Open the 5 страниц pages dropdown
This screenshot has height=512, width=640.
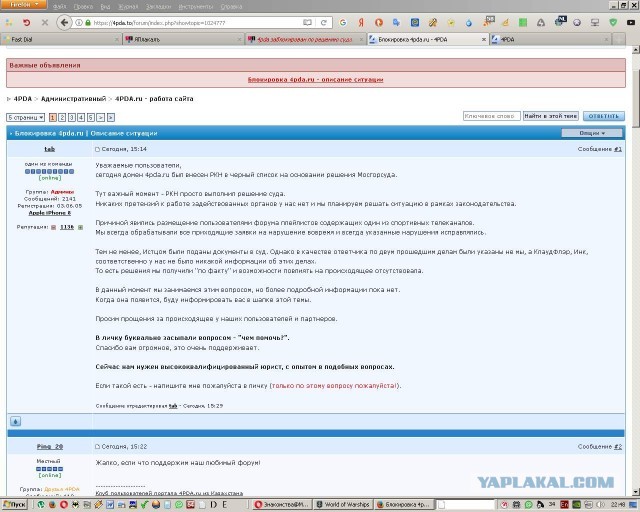[x=25, y=118]
